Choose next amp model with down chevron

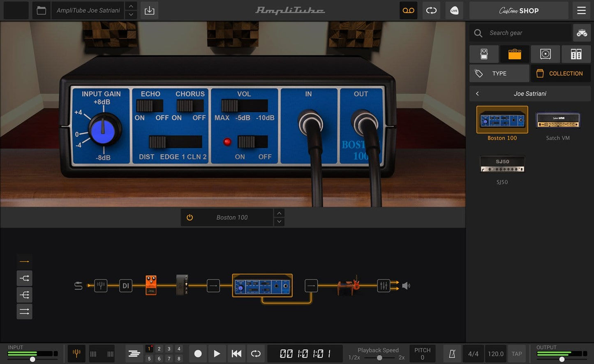coord(279,222)
